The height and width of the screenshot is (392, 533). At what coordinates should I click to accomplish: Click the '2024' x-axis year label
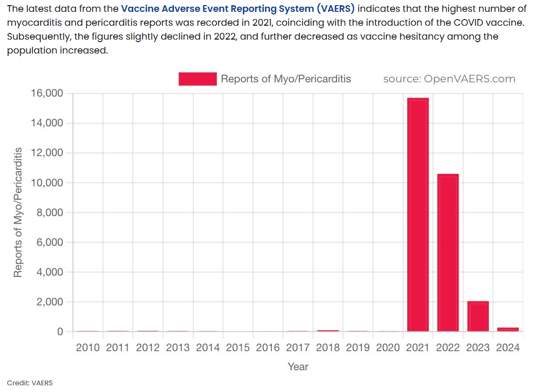(508, 347)
